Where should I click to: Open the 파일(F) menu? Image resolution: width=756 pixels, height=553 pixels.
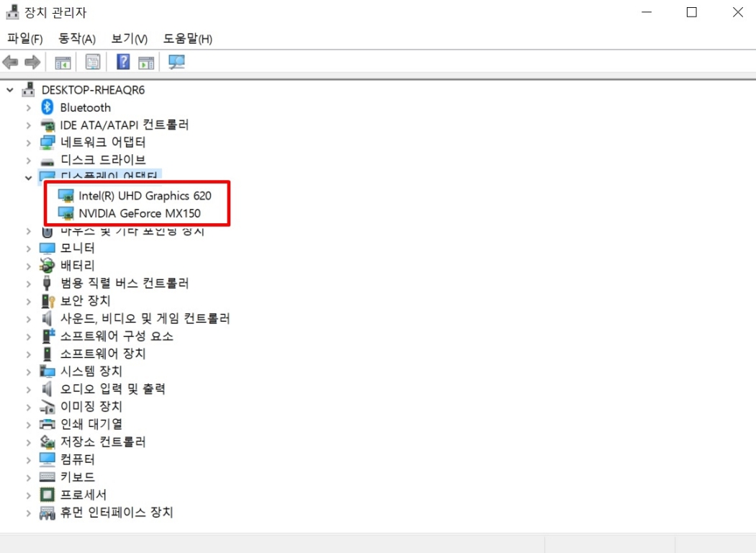point(25,39)
